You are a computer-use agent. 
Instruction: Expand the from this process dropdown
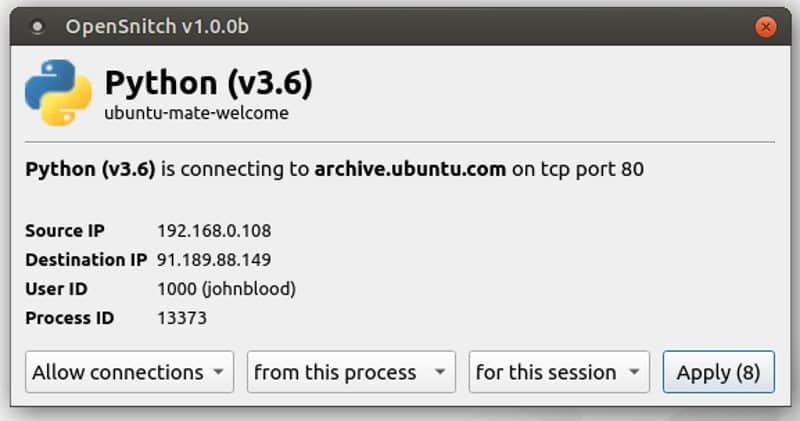point(350,372)
